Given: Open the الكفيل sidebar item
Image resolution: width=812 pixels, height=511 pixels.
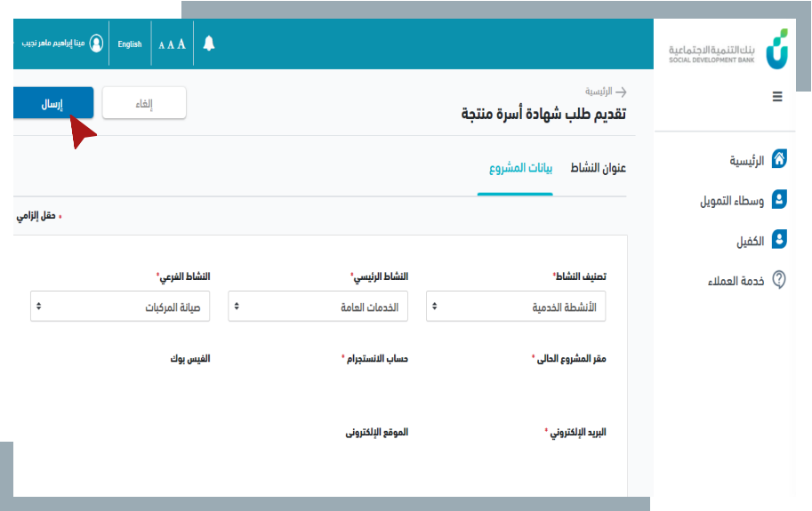Looking at the screenshot, I should click(751, 242).
